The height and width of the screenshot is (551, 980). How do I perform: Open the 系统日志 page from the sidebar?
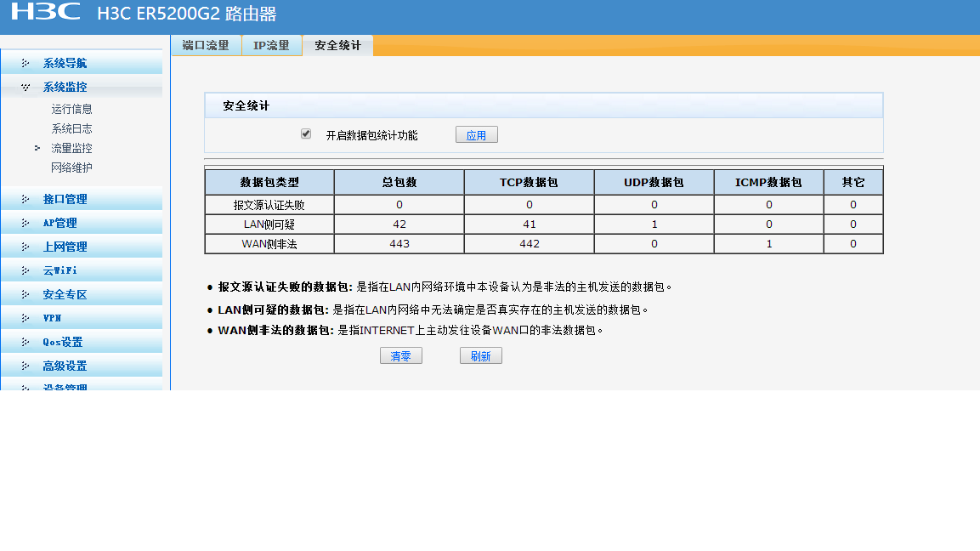[73, 128]
